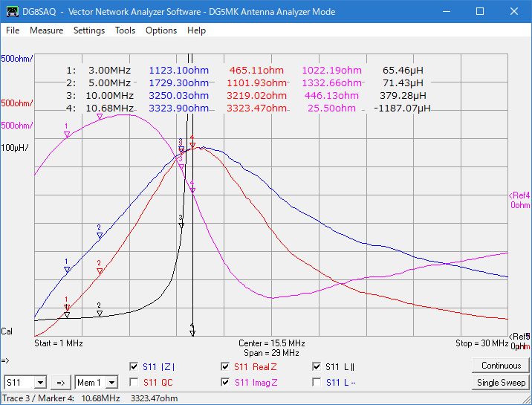Image resolution: width=532 pixels, height=405 pixels.
Task: Click the red 500ohm/ scale label
Action: pyautogui.click(x=17, y=103)
